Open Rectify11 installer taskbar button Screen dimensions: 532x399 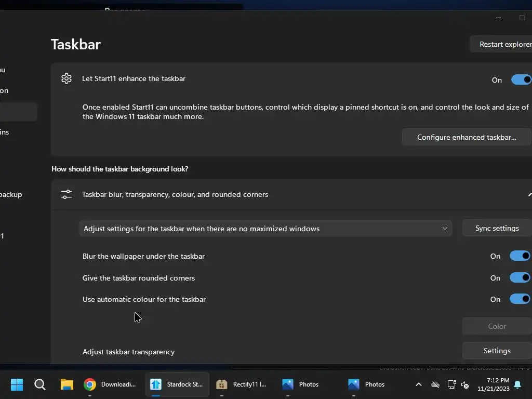coord(242,384)
